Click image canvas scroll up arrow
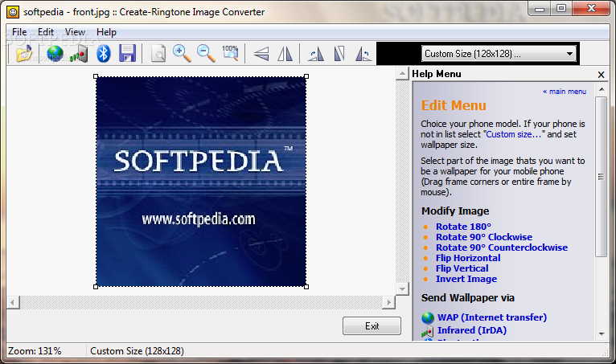The height and width of the screenshot is (364, 616). (x=402, y=73)
